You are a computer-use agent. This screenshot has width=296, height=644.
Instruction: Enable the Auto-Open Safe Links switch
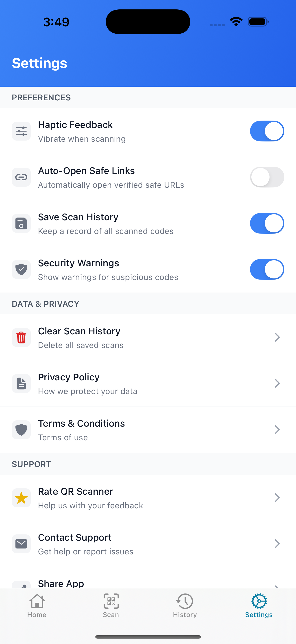pos(267,177)
